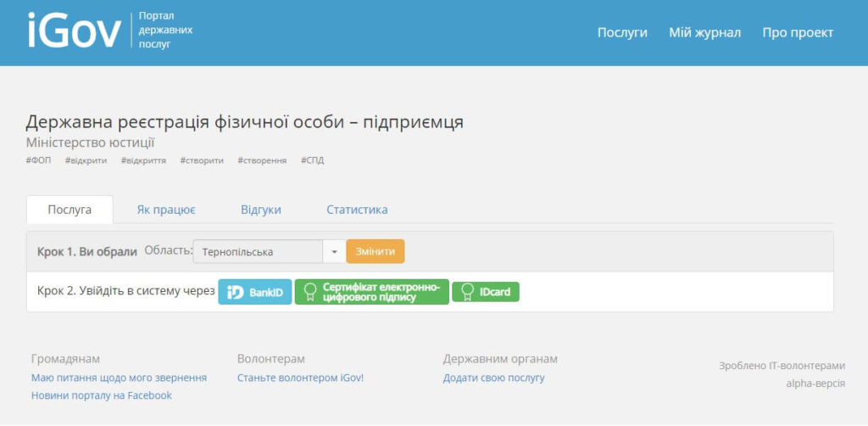Viewport: 868px width, 426px height.
Task: Click the Міністерство юстиції subtitle
Action: 90,143
